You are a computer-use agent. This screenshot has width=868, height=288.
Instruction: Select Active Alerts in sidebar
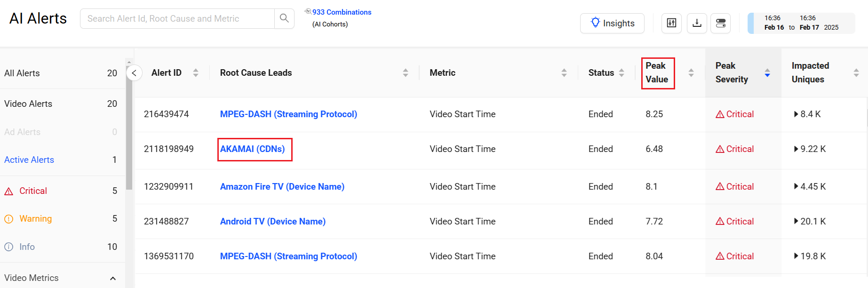point(29,160)
